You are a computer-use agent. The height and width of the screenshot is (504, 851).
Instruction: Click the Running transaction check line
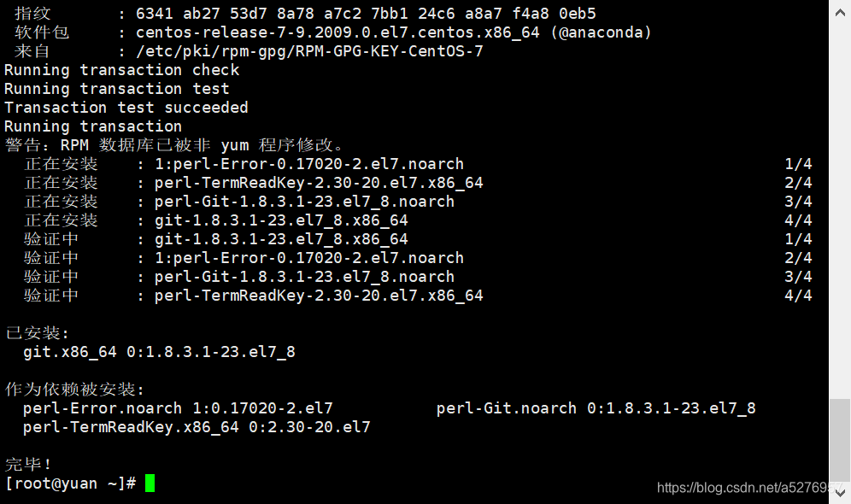point(121,70)
